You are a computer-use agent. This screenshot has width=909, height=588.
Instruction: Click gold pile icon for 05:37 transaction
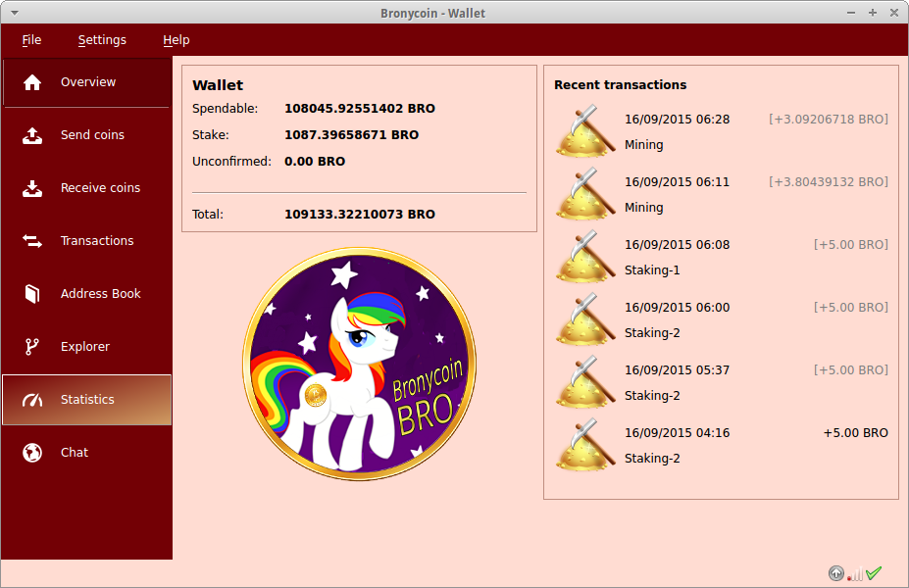[585, 382]
